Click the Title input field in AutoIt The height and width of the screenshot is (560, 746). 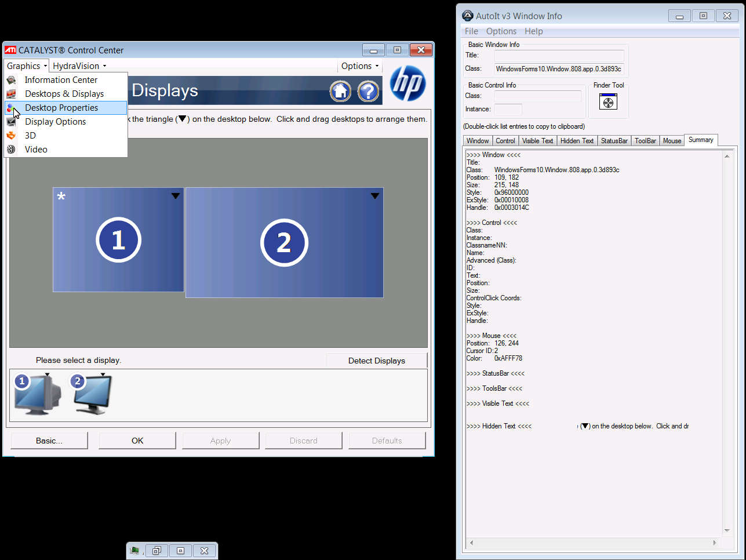[559, 56]
